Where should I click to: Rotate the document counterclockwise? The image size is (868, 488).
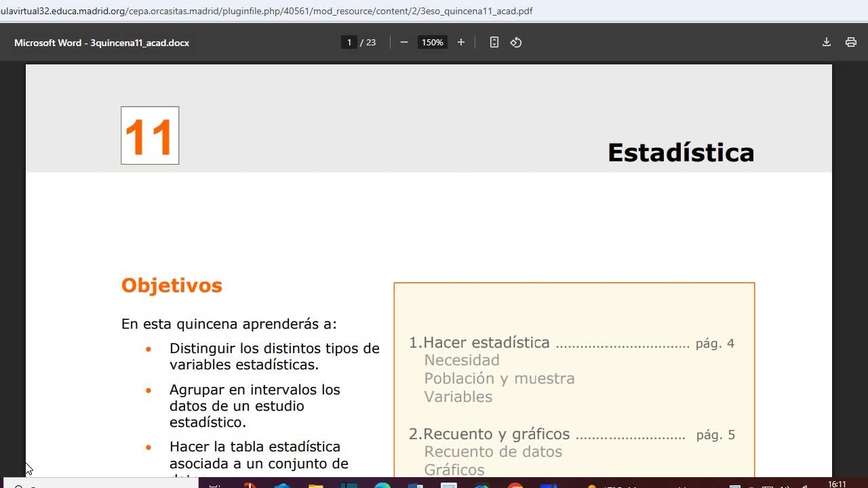pos(516,42)
